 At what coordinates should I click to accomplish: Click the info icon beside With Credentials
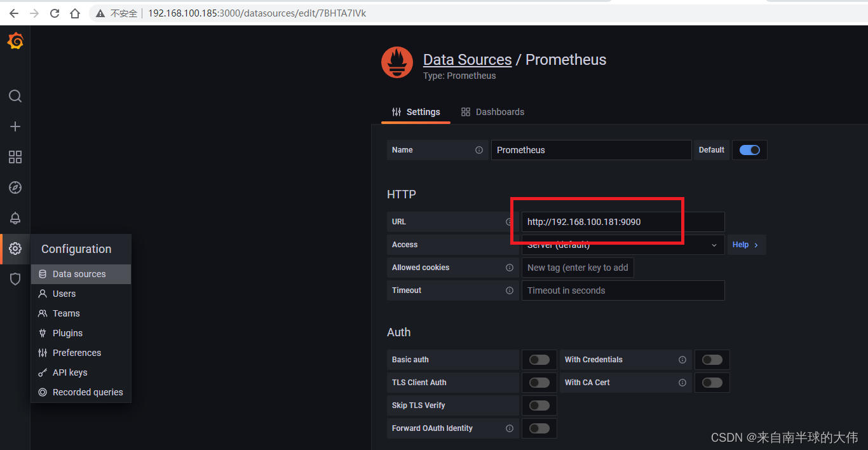pos(682,360)
